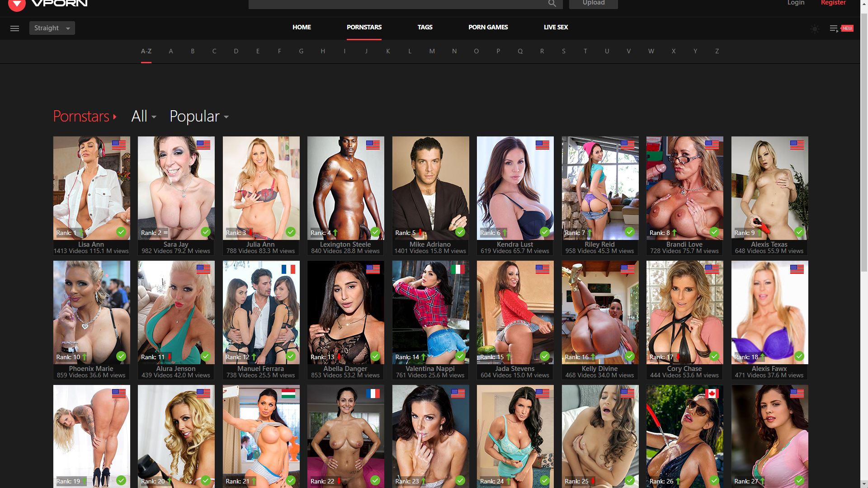Toggle the light/dark theme sun icon
This screenshot has height=488, width=868.
[815, 29]
